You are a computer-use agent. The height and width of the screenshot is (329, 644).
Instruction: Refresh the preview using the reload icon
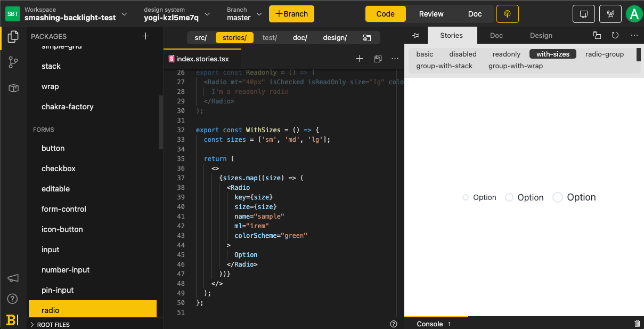pyautogui.click(x=615, y=35)
